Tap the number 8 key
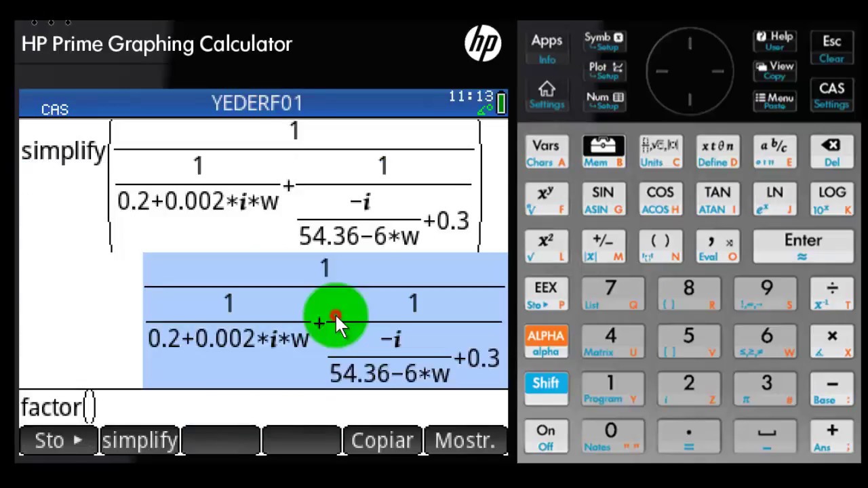868x488 pixels. click(x=688, y=295)
